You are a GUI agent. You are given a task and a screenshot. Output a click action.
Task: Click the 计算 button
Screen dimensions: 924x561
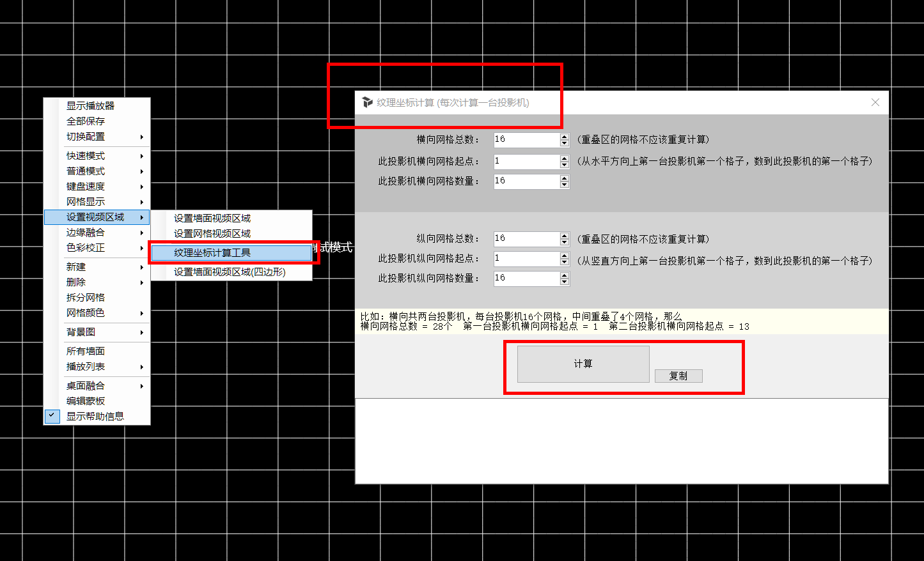583,364
